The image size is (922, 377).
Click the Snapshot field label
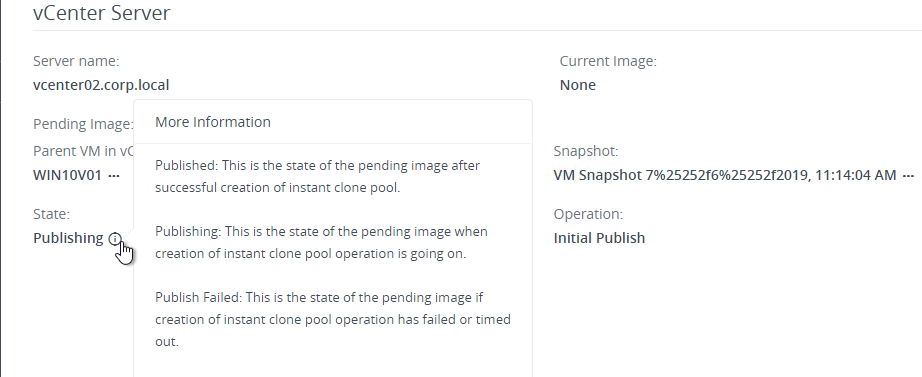pyautogui.click(x=586, y=151)
